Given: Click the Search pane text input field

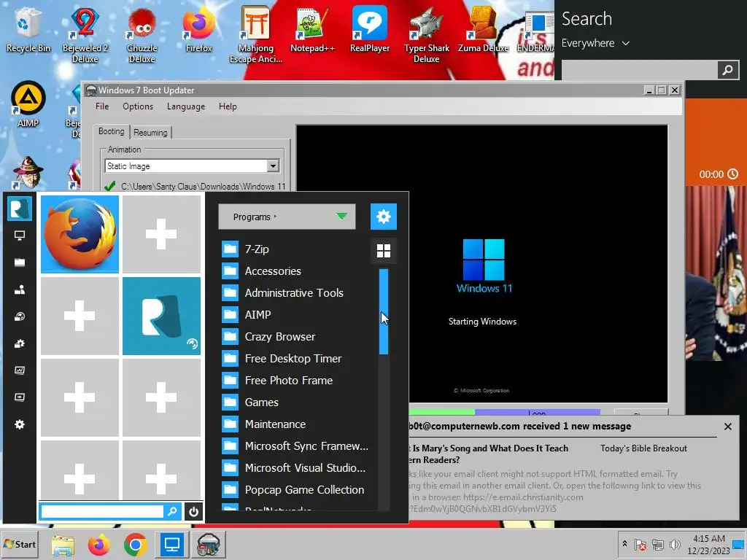Looking at the screenshot, I should coord(639,70).
